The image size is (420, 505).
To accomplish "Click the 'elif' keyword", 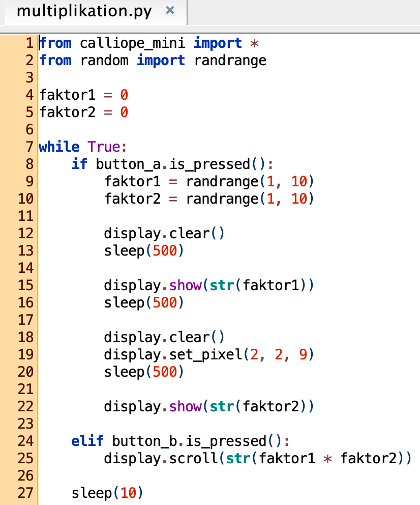I will point(87,440).
